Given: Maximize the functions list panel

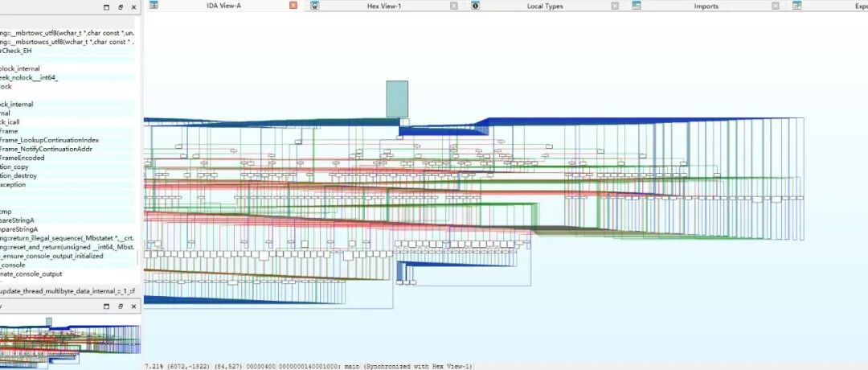Looking at the screenshot, I should [x=106, y=7].
